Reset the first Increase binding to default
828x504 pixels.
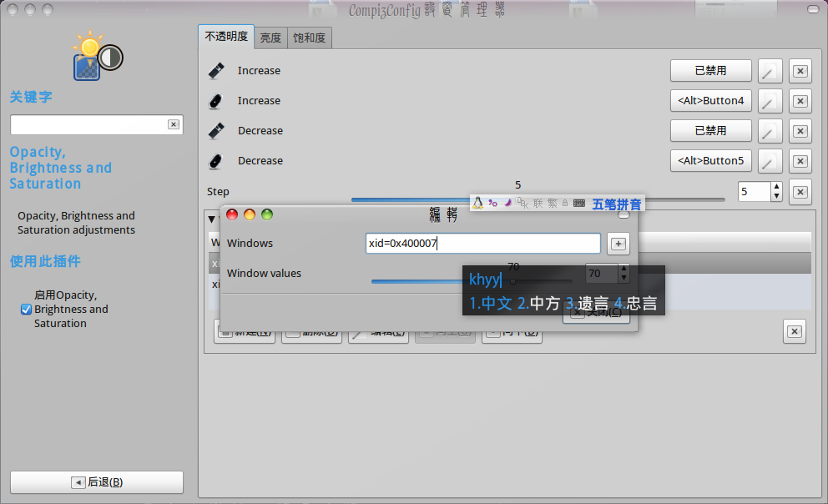[800, 71]
